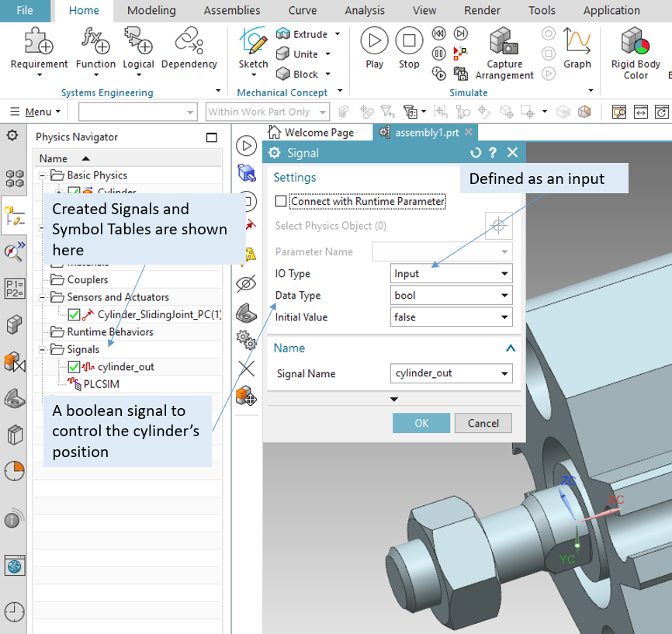Collapse the Name section in Signal dialog

510,348
